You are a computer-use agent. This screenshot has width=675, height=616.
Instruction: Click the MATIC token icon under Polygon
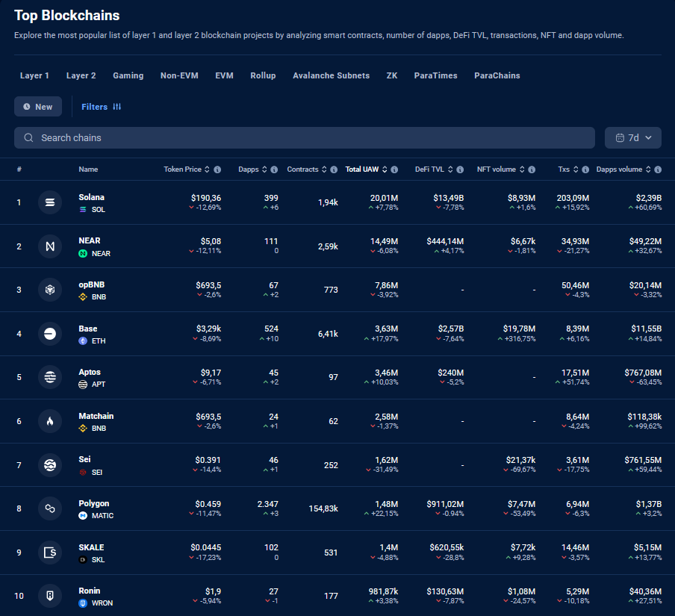pos(83,516)
